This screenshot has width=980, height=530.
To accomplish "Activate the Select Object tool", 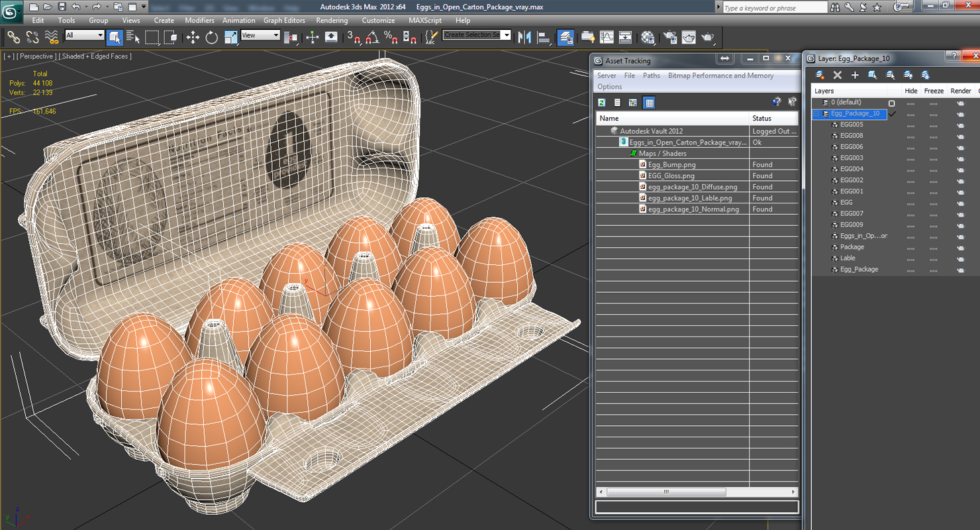I will pos(115,38).
